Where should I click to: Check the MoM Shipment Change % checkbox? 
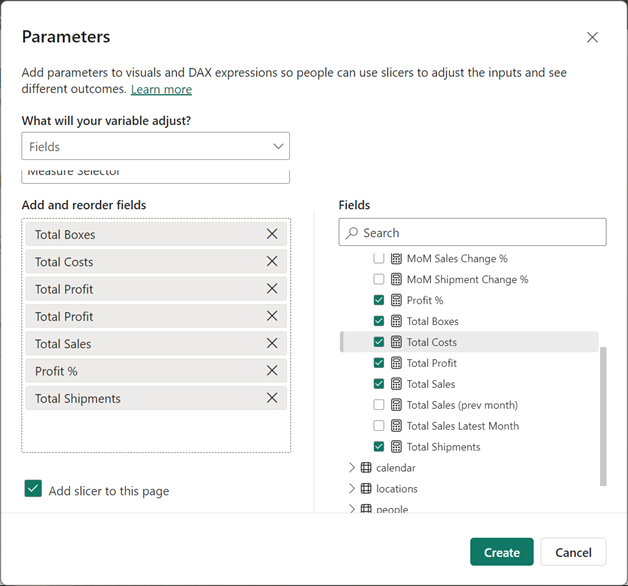pos(378,279)
